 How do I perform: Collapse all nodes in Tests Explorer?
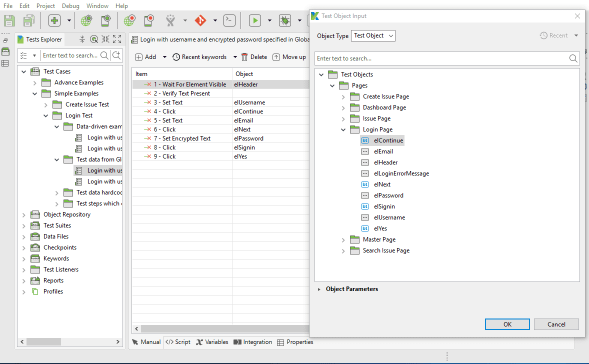tap(105, 38)
